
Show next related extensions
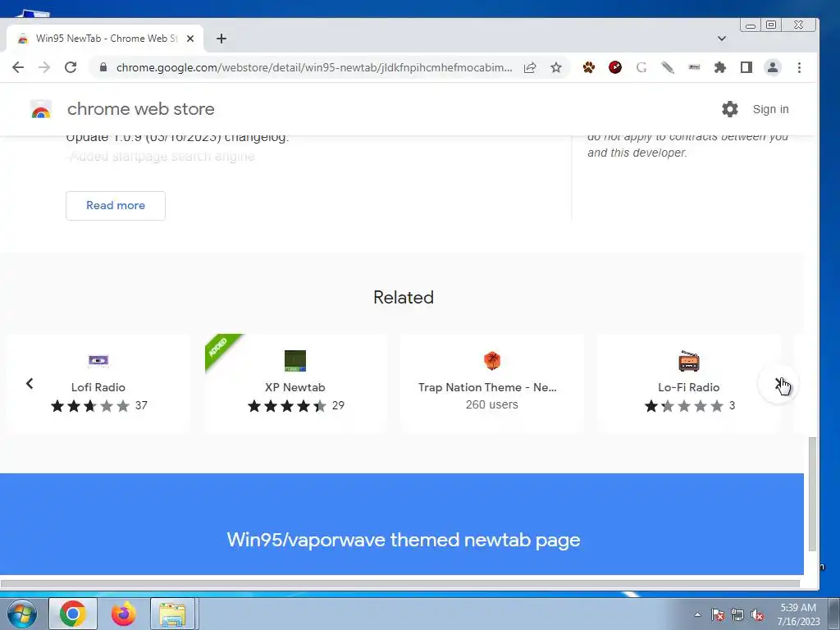(778, 384)
